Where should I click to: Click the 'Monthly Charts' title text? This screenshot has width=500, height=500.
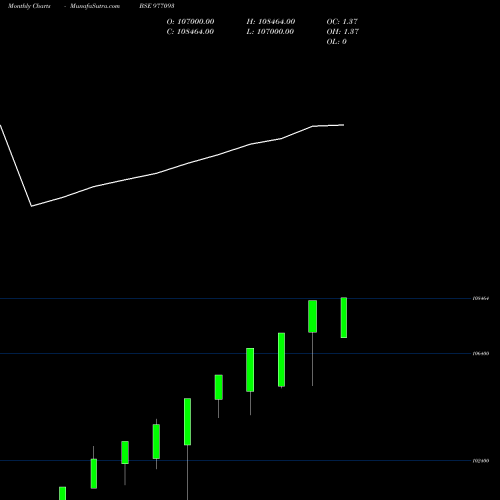(x=29, y=6)
